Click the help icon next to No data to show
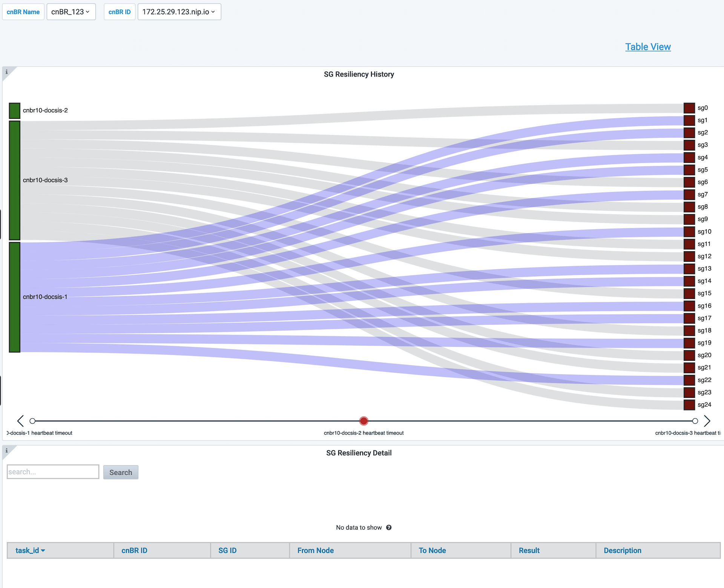 [x=389, y=527]
